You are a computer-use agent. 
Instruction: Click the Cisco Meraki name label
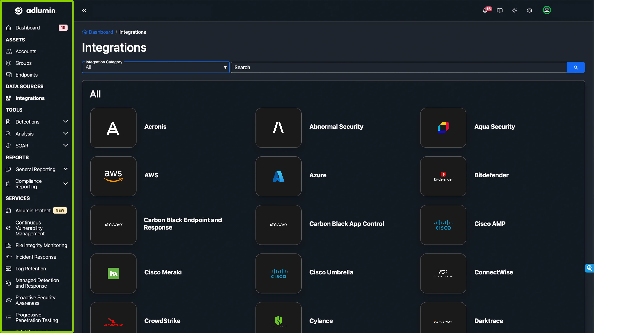tap(163, 272)
